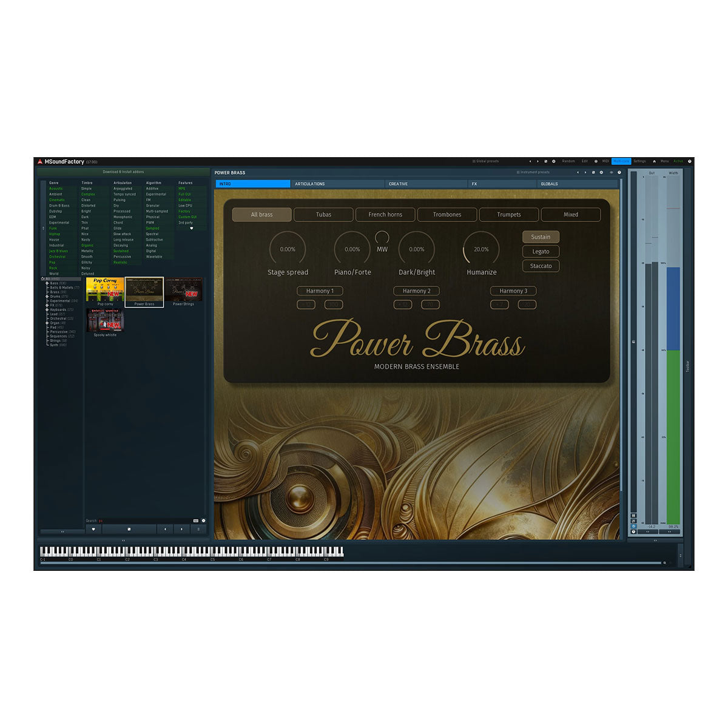
Task: Select the Legato mode button
Action: 541,251
